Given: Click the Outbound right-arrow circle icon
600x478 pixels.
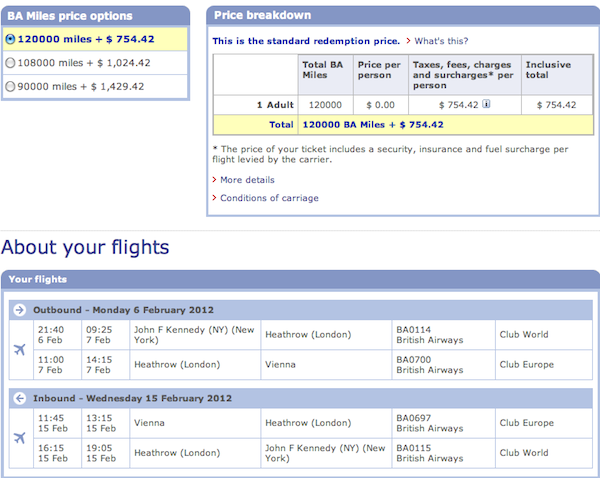Looking at the screenshot, I should 20,310.
